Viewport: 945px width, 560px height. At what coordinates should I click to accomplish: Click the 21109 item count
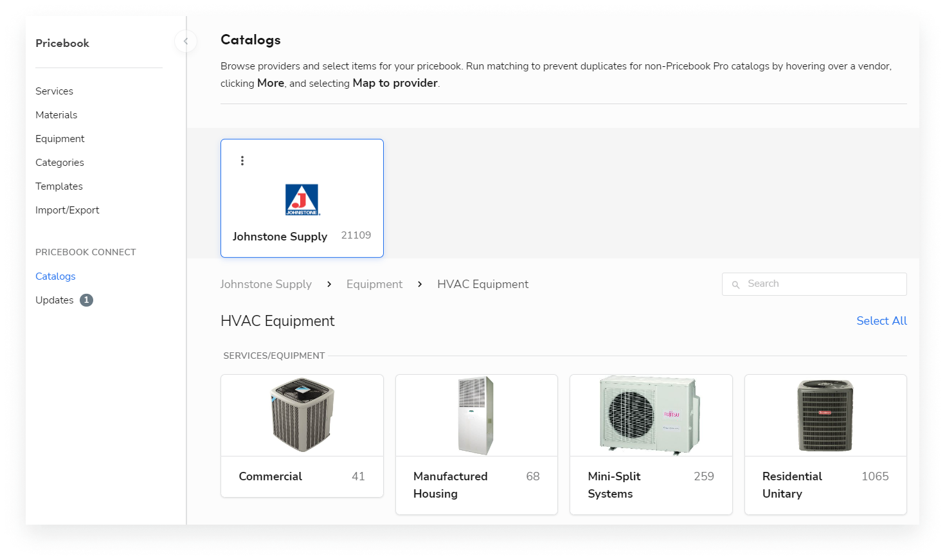click(356, 235)
